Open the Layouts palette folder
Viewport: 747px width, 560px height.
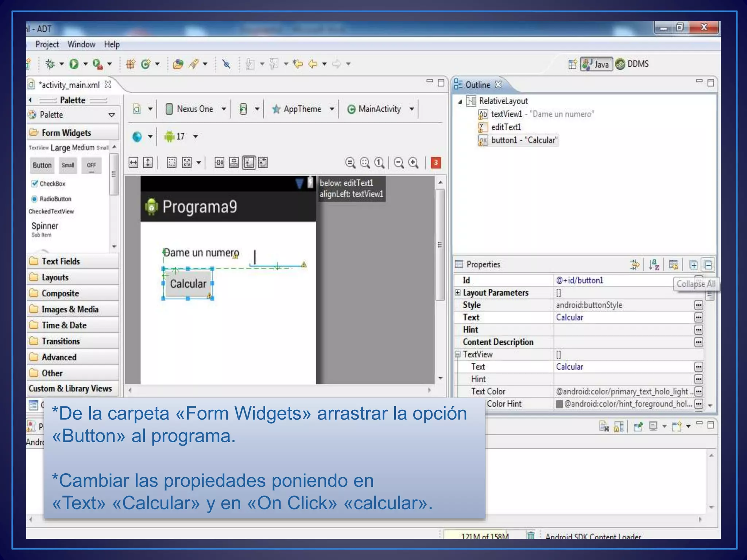[x=73, y=277]
